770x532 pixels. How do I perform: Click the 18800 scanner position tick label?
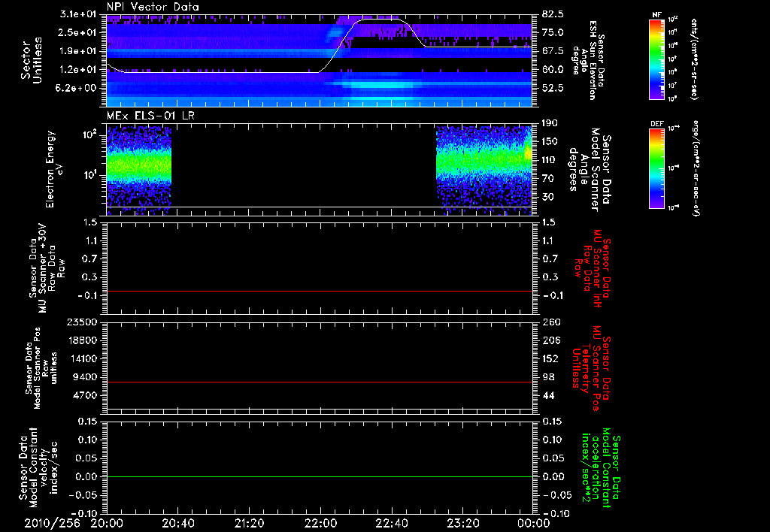83,340
